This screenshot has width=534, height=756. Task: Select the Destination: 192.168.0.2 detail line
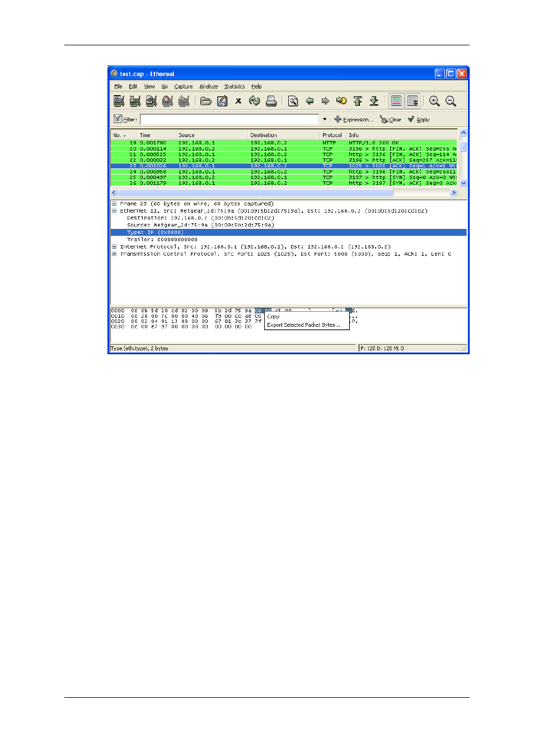coord(200,218)
